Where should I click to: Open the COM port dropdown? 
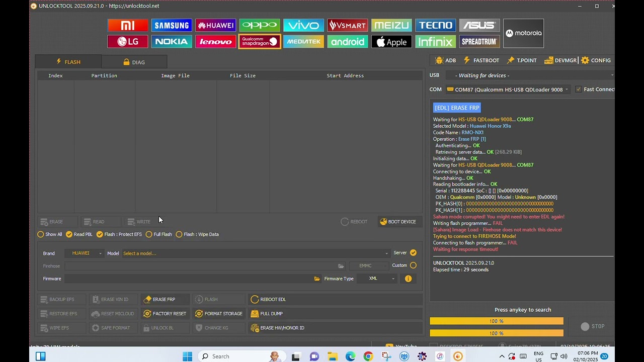coord(508,89)
